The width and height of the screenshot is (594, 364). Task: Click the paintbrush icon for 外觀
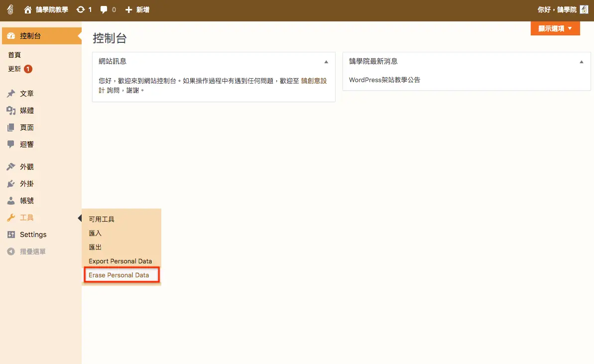click(x=11, y=167)
